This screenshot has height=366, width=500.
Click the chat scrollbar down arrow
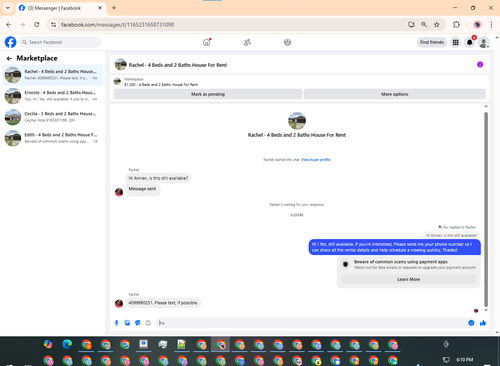click(486, 310)
